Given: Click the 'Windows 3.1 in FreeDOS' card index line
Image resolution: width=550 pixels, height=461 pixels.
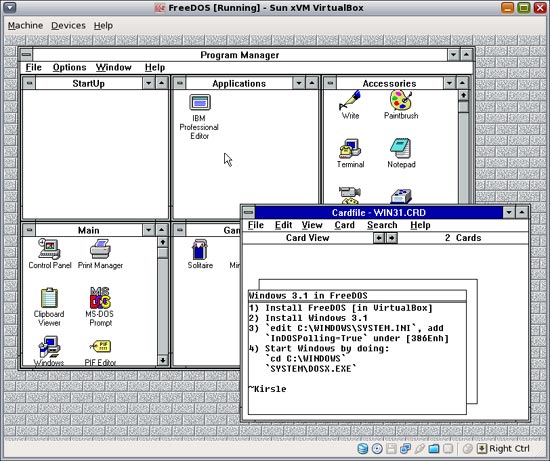Looking at the screenshot, I should click(x=357, y=296).
